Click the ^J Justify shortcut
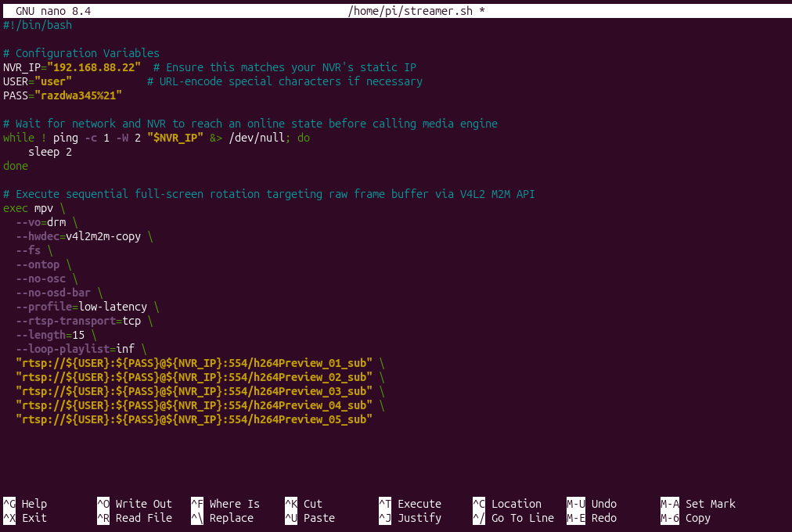Viewport: 792px width, 532px height. point(410,518)
